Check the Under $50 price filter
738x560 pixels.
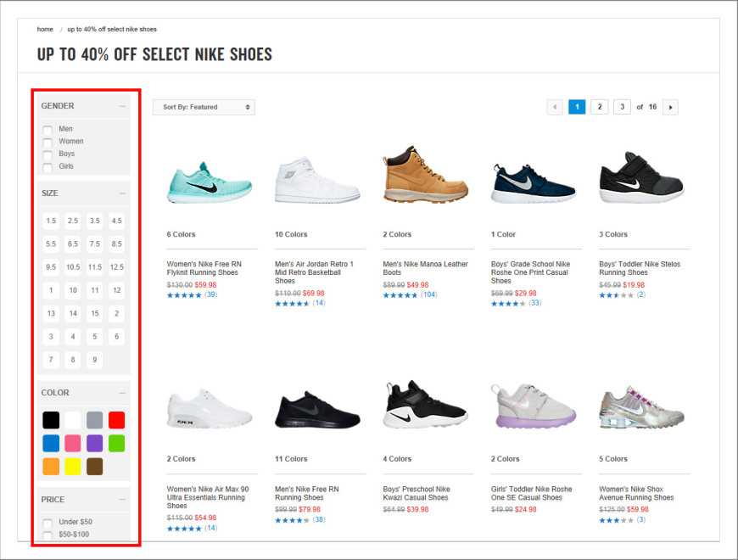point(48,523)
